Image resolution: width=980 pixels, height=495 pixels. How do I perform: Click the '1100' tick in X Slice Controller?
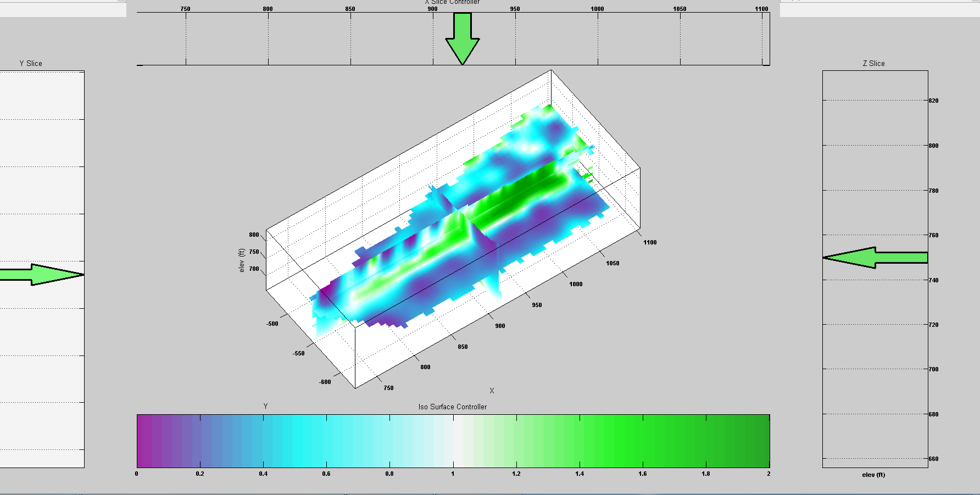click(x=761, y=9)
